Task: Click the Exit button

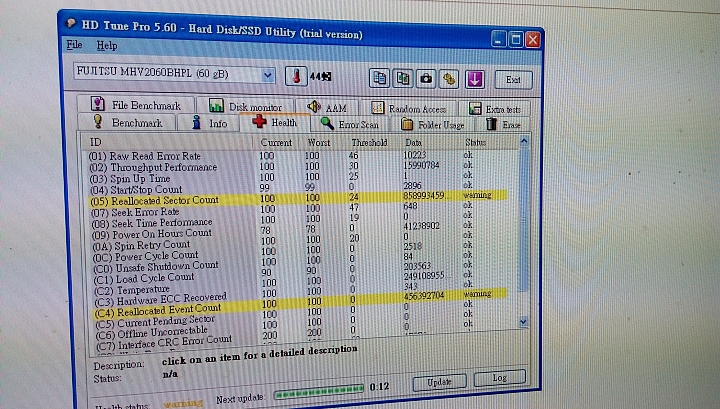Action: 513,80
